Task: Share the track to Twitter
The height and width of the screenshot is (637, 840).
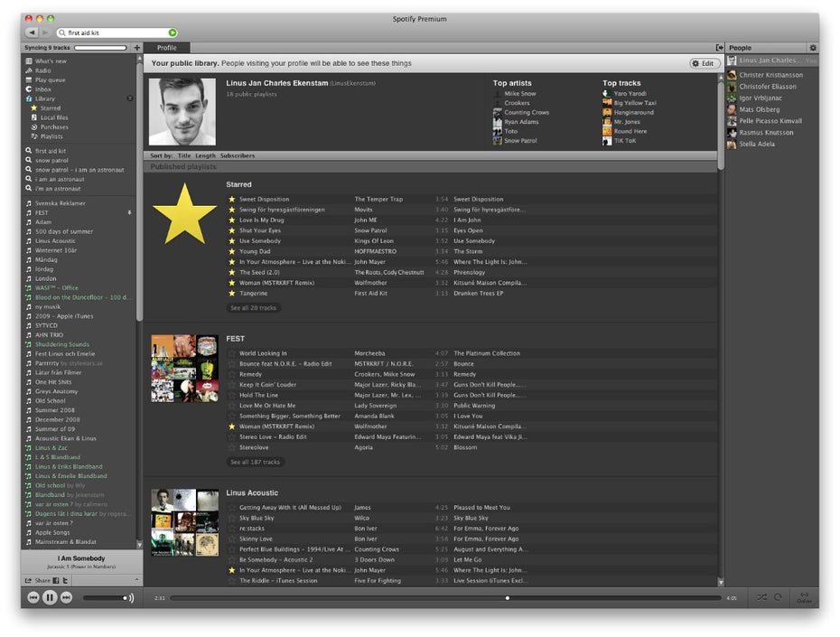Action: click(x=65, y=580)
